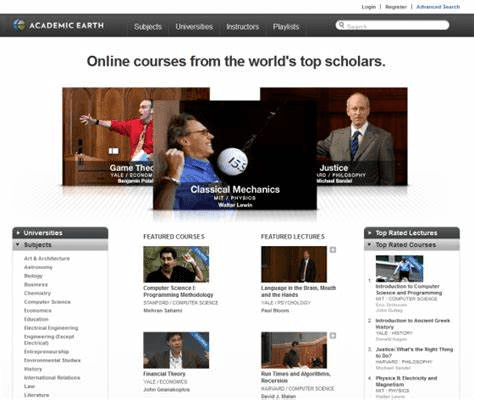Open the Computer Science I course thumbnail
The width and height of the screenshot is (494, 413).
pyautogui.click(x=176, y=264)
